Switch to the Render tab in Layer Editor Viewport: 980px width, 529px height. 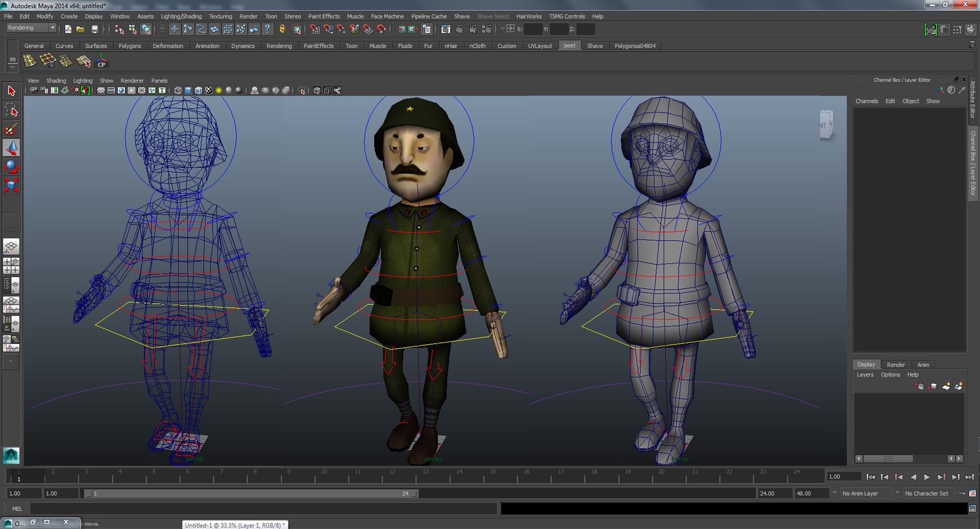pyautogui.click(x=896, y=364)
